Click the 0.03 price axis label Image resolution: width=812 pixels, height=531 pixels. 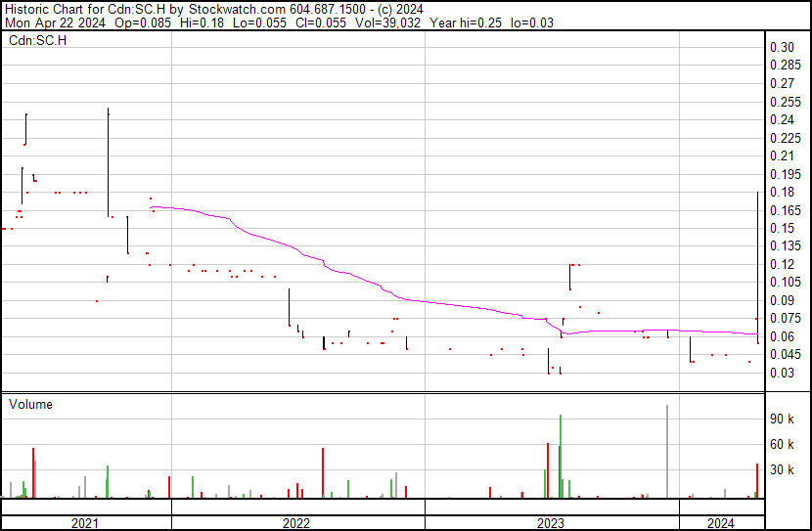tap(782, 373)
